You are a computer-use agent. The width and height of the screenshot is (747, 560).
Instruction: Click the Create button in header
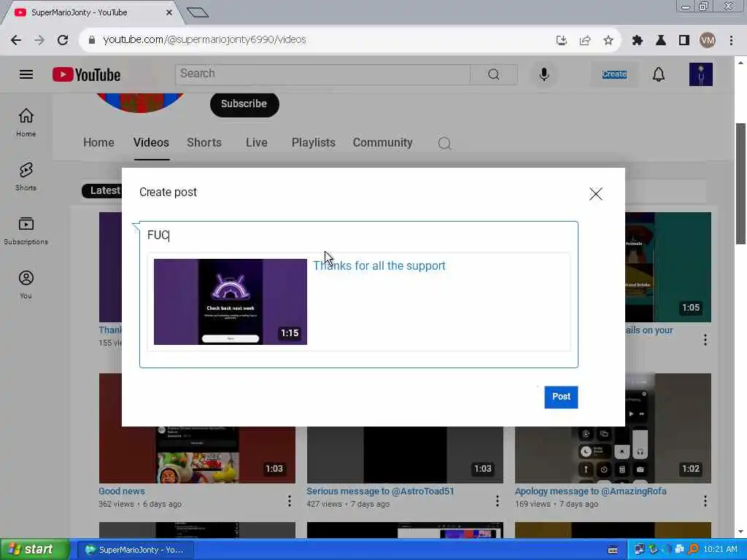pos(614,74)
